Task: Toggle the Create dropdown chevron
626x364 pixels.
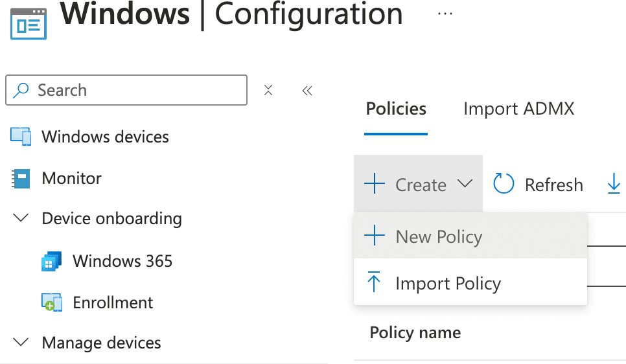Action: click(x=465, y=185)
